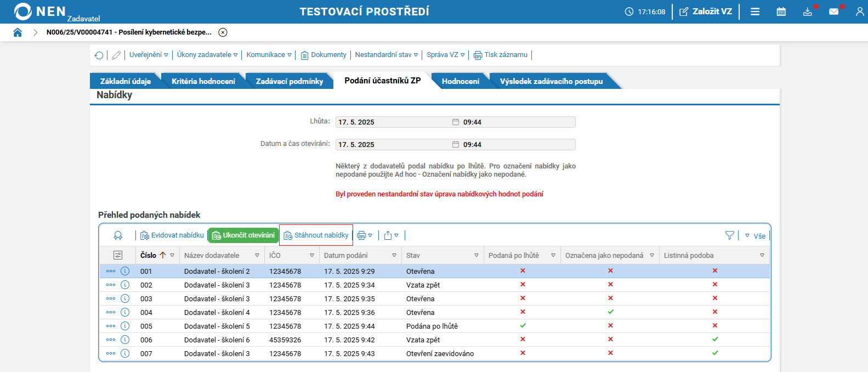
Task: Click Tisk záznamu
Action: tap(501, 55)
